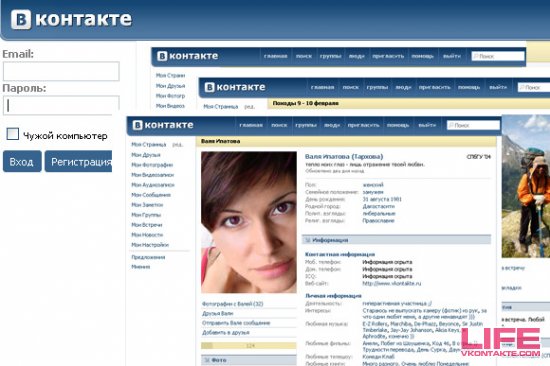Click the woman's profile photo
This screenshot has height=366, width=550.
(249, 222)
